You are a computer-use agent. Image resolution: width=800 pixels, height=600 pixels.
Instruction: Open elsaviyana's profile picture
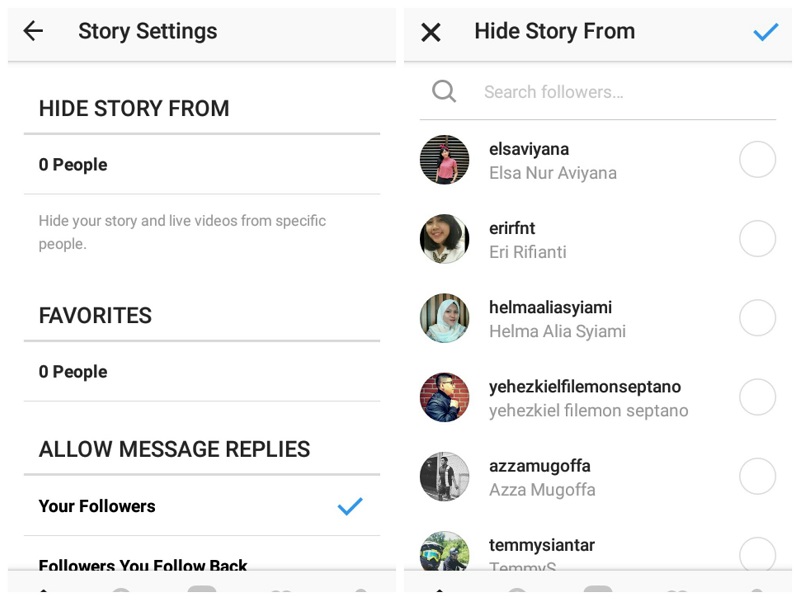(x=445, y=160)
